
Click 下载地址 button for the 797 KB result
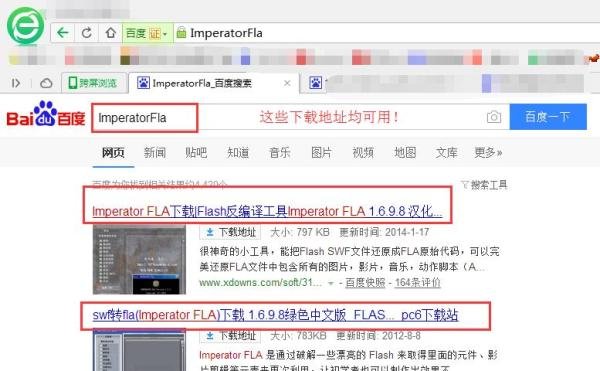click(x=230, y=232)
